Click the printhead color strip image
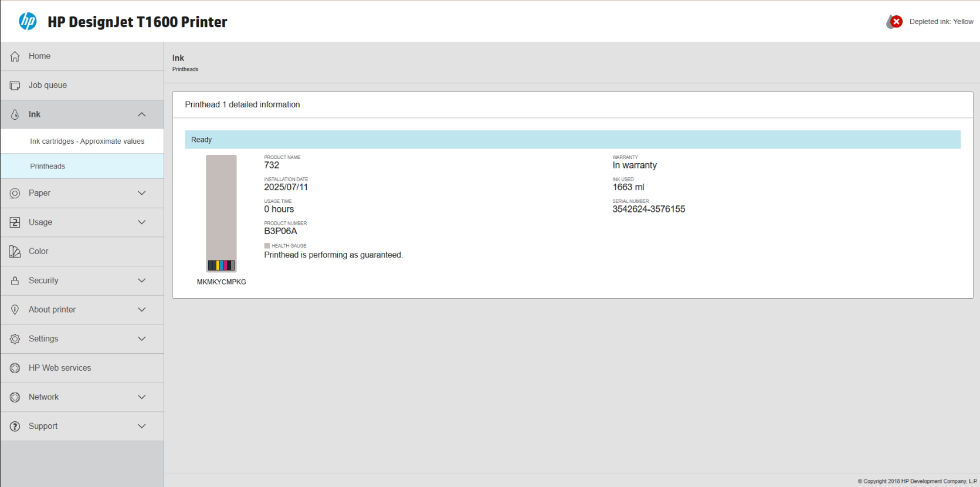Screen dimensions: 980x487 (221, 265)
